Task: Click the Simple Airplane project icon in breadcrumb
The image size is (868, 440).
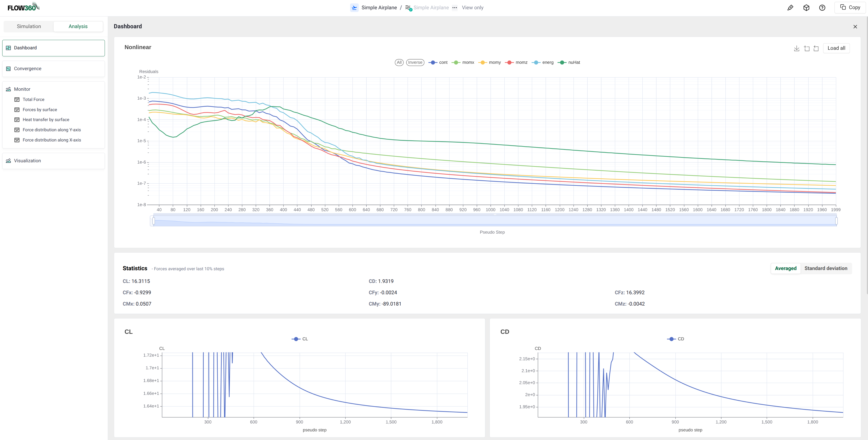Action: point(354,8)
